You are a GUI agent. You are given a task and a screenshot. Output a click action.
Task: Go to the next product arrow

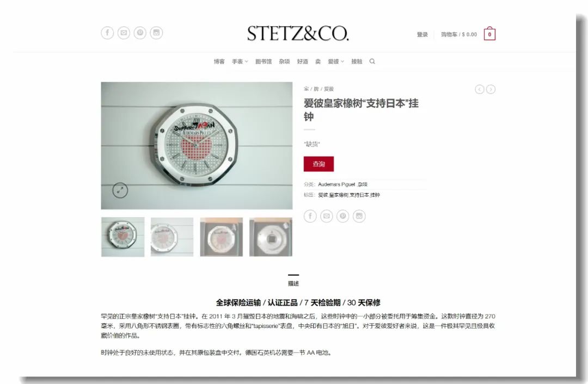pyautogui.click(x=491, y=89)
